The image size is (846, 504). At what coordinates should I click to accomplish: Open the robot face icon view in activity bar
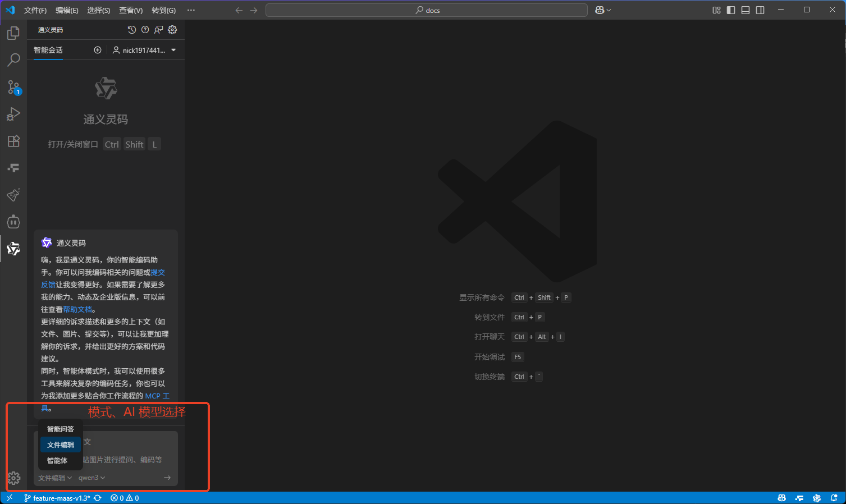13,222
